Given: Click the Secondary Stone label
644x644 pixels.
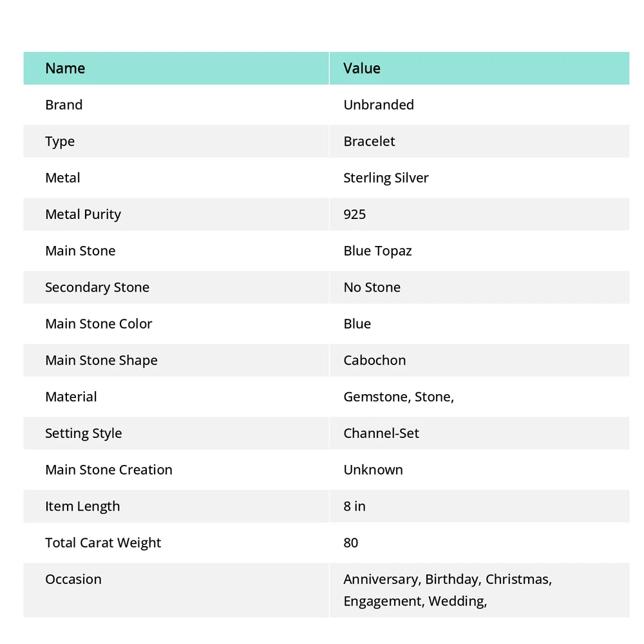Looking at the screenshot, I should coord(97,287).
